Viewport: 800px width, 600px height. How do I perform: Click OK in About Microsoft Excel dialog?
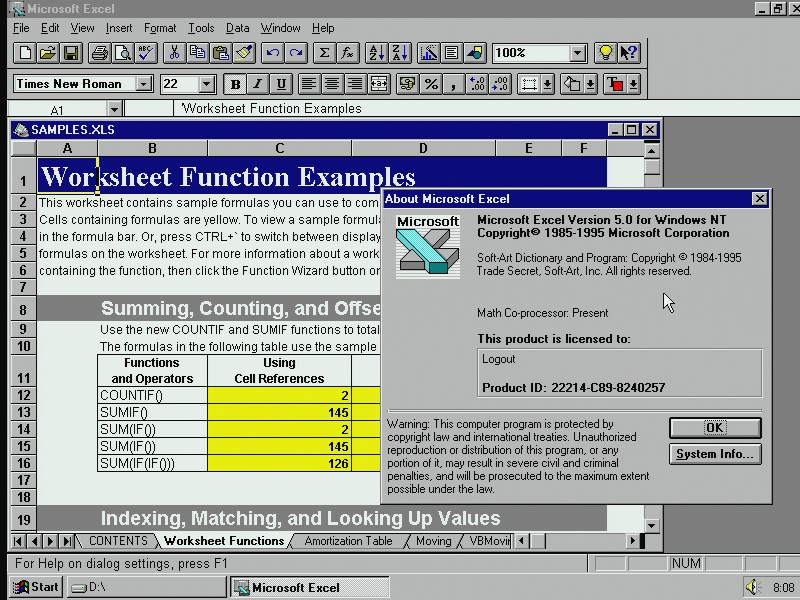click(715, 428)
